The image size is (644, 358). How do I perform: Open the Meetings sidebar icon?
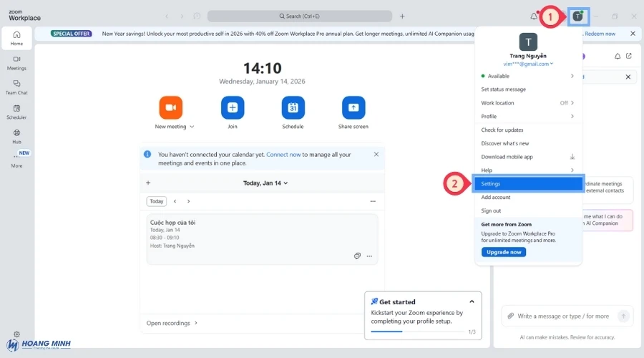16,62
